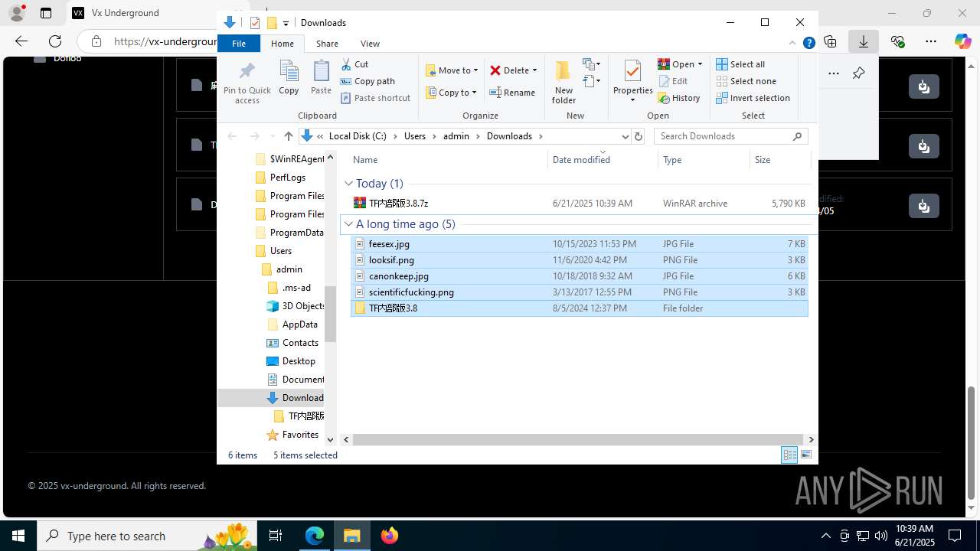Image resolution: width=980 pixels, height=551 pixels.
Task: Click Paste shortcut in the ribbon
Action: (375, 98)
